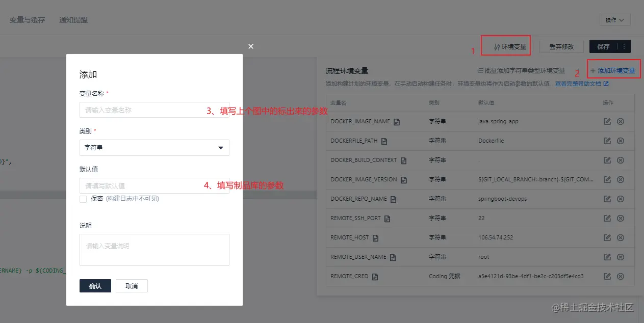The width and height of the screenshot is (644, 323).
Task: Click the copy icon next to REMOTE_HOST
Action: pyautogui.click(x=376, y=238)
